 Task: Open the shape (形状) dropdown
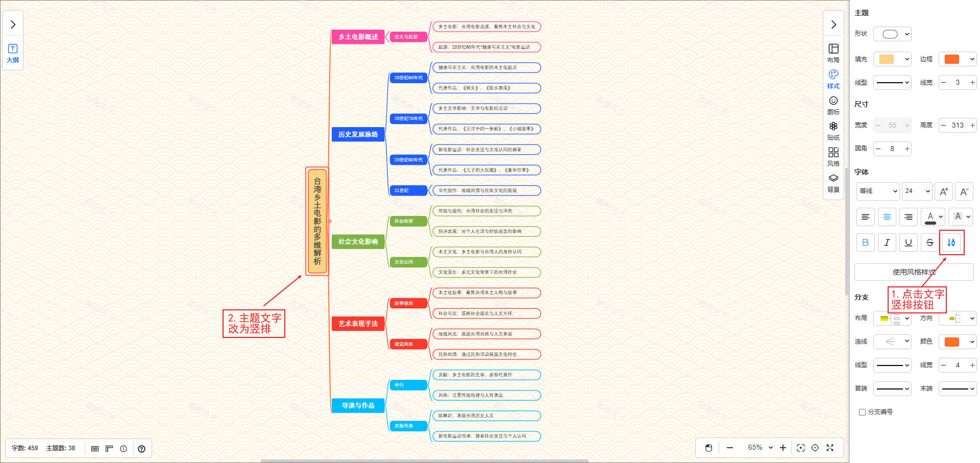[x=892, y=34]
